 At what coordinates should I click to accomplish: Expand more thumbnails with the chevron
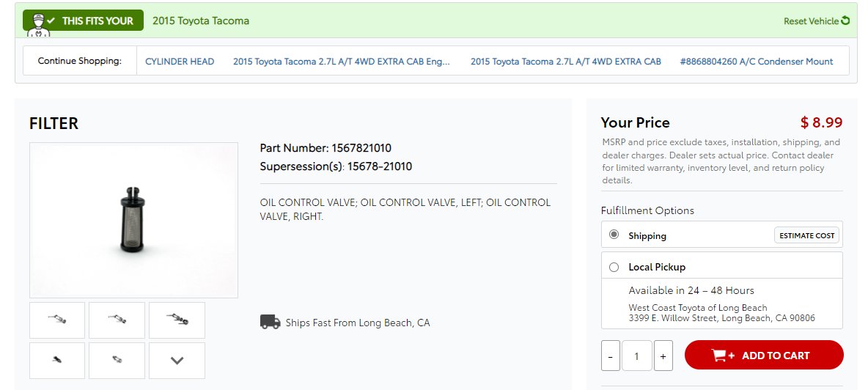[x=177, y=361]
